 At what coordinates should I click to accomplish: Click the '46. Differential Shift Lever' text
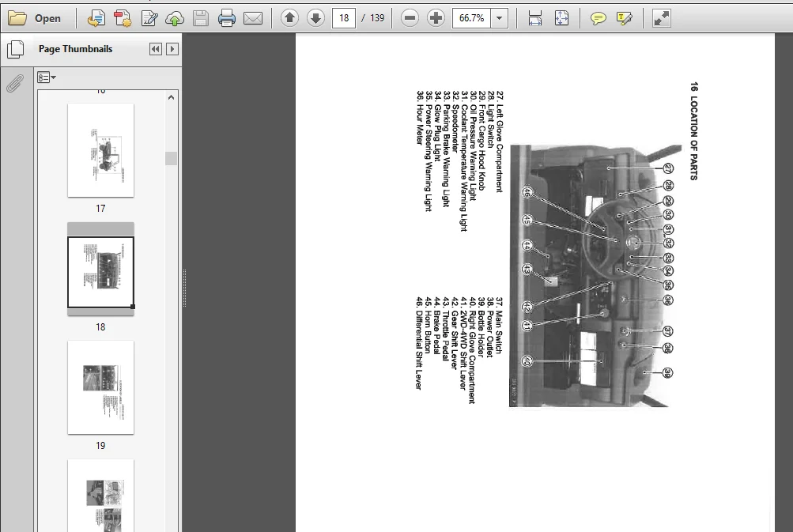tap(419, 343)
